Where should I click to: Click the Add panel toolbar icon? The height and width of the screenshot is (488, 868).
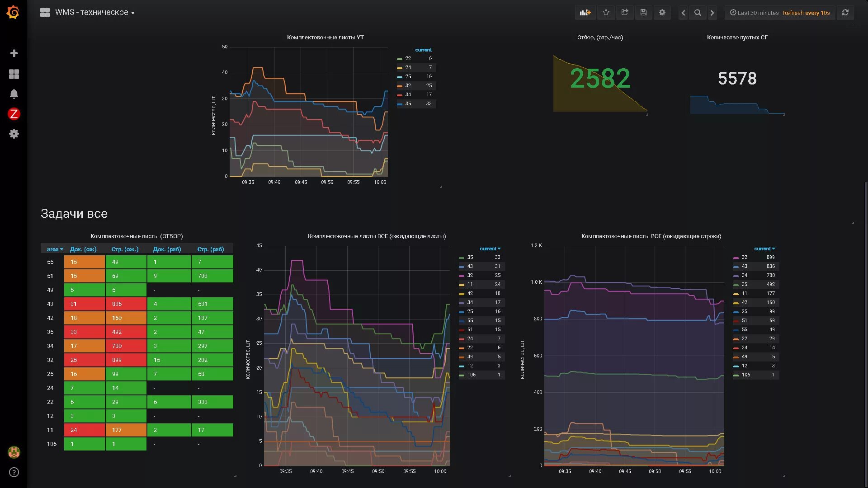(x=585, y=13)
